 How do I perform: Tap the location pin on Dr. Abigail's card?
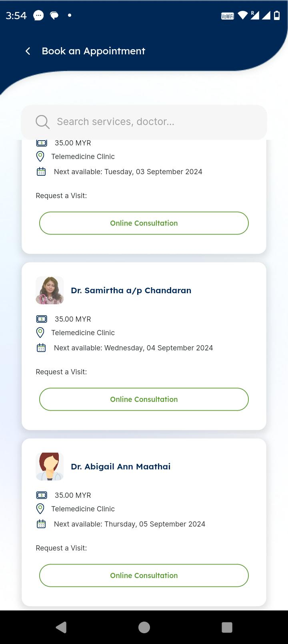tap(40, 509)
